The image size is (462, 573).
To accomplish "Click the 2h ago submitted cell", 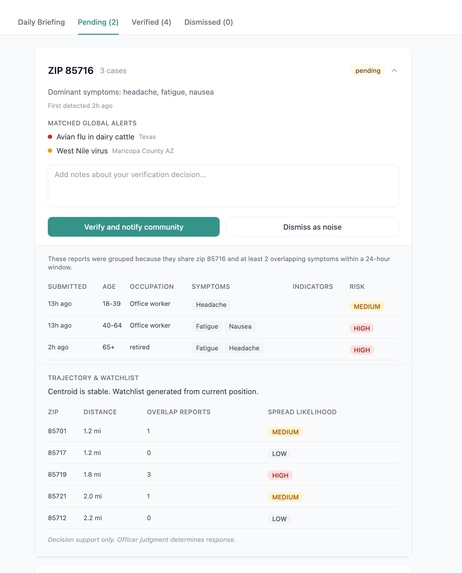I will (x=58, y=347).
